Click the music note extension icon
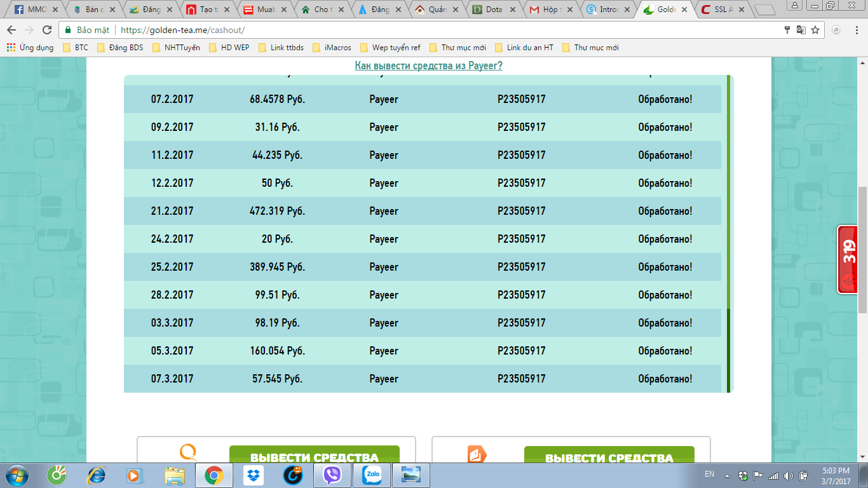Screen dimensions: 868x488 [x=836, y=30]
